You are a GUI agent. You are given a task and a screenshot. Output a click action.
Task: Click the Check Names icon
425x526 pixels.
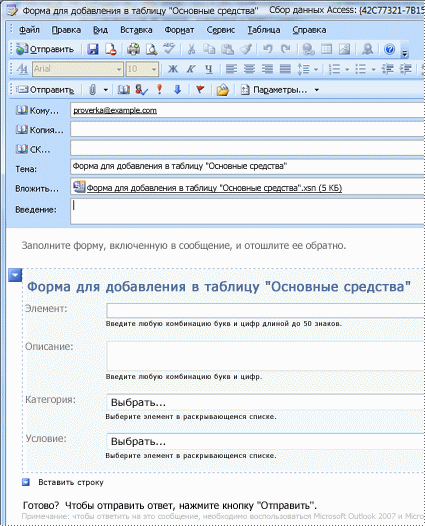(x=142, y=90)
